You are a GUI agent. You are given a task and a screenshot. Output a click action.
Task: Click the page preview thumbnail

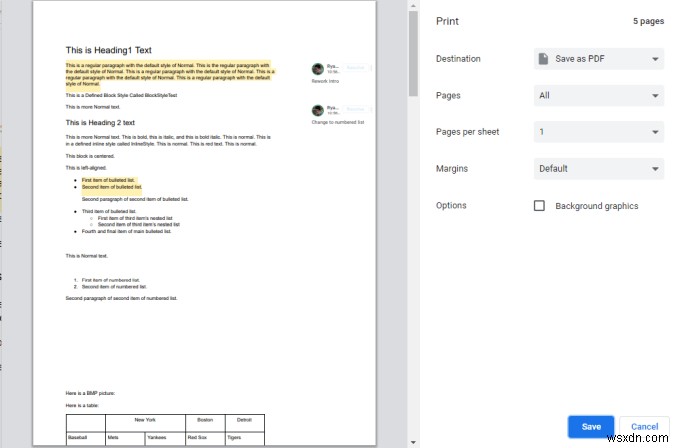pos(204,223)
